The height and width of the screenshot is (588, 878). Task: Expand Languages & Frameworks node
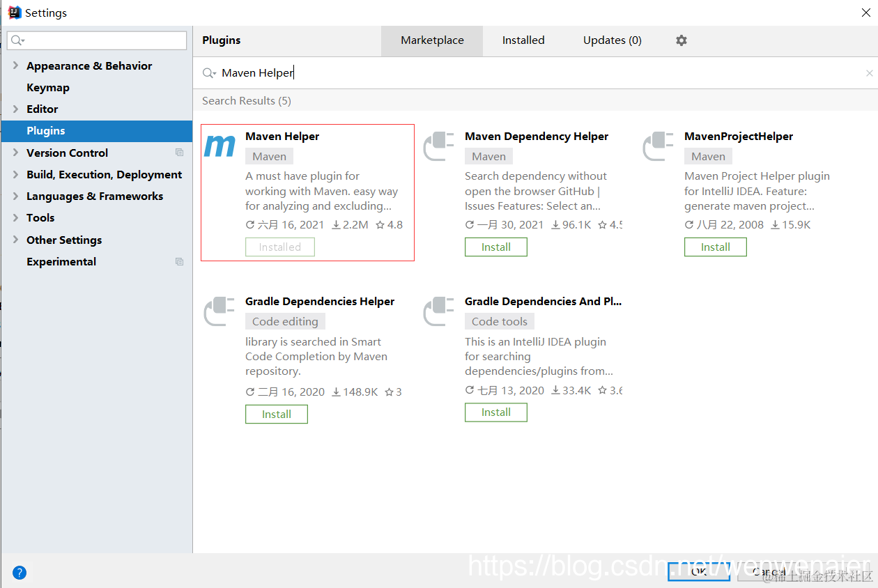point(15,196)
